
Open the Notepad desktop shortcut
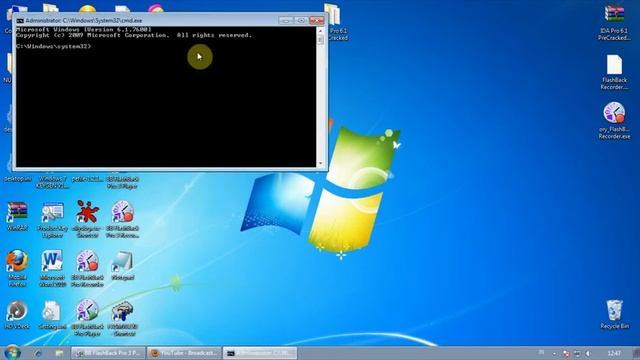[x=122, y=265]
